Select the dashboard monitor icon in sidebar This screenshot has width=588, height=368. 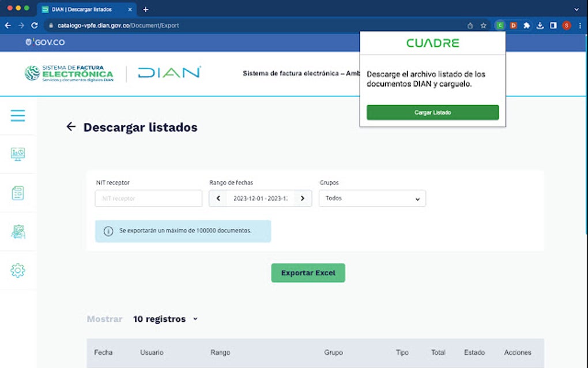point(18,155)
